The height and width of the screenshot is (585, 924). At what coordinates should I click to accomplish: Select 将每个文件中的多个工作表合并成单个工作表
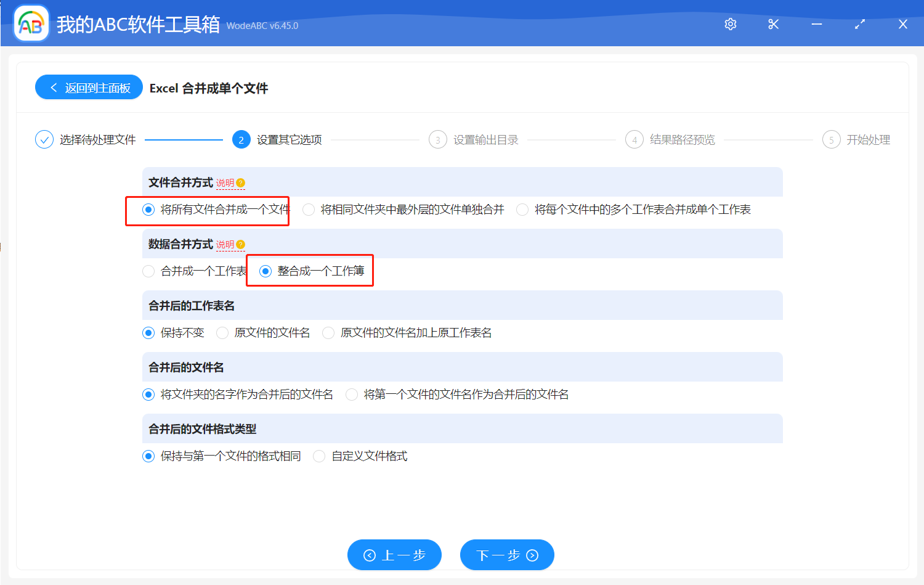pos(522,209)
